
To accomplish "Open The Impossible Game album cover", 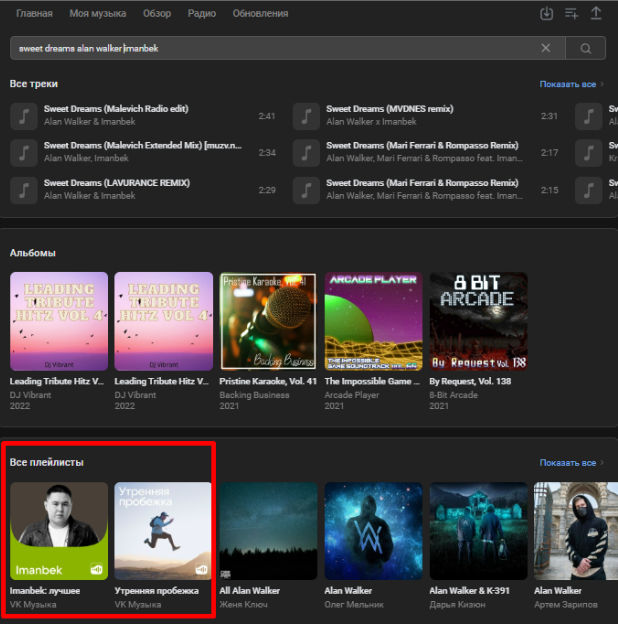I will click(374, 321).
